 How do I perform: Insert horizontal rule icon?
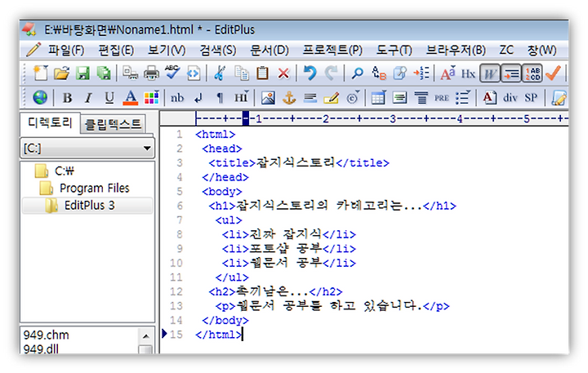tap(310, 98)
